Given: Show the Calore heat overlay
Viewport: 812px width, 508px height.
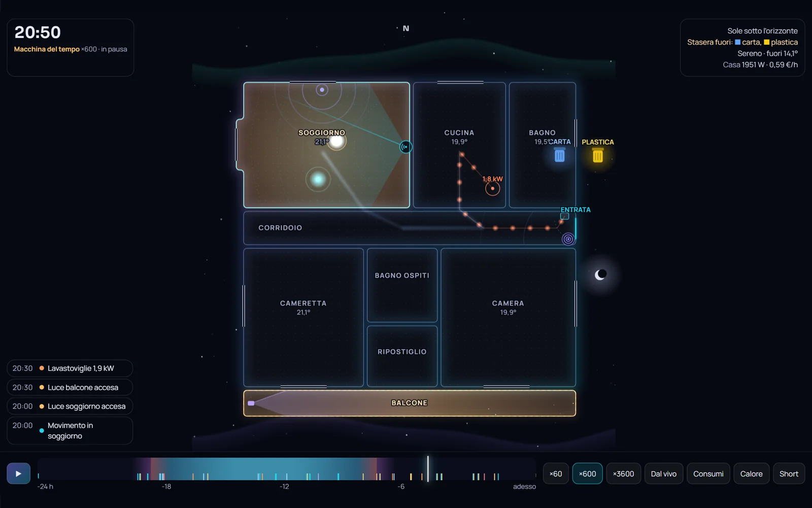Looking at the screenshot, I should pos(752,473).
